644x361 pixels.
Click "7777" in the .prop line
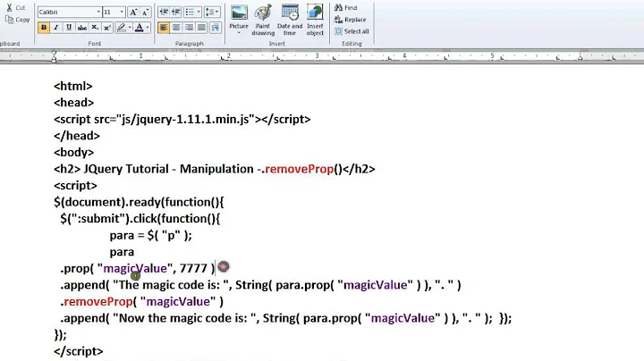193,268
